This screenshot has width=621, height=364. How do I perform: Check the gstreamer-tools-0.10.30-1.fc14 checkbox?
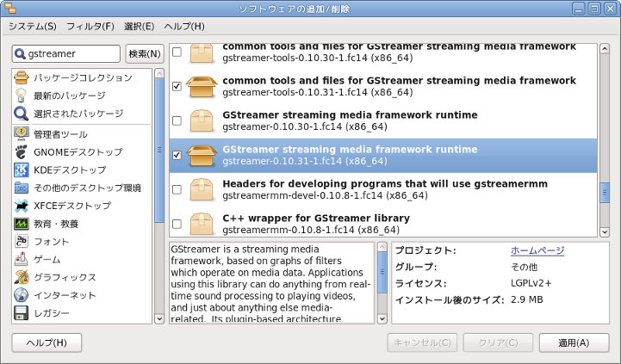(x=177, y=52)
